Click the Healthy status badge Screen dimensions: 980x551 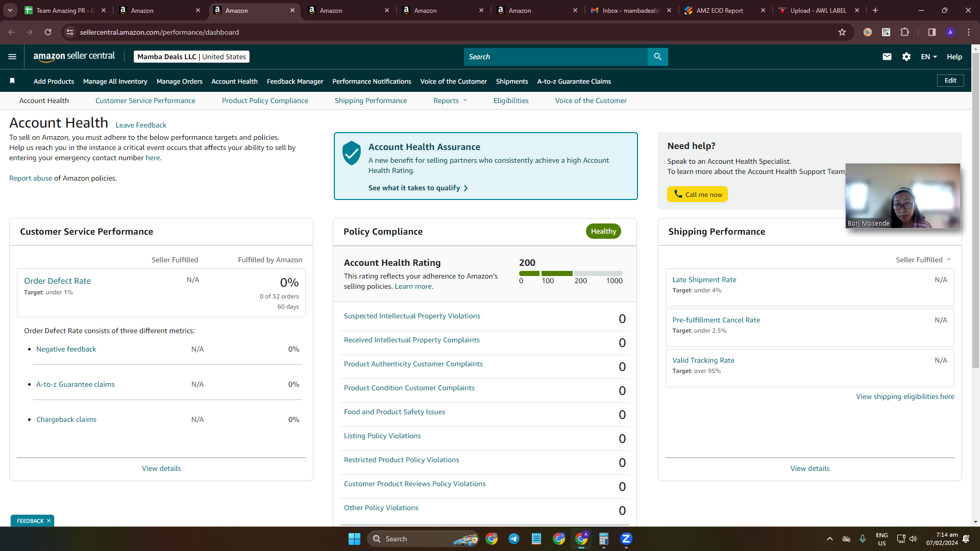click(603, 231)
